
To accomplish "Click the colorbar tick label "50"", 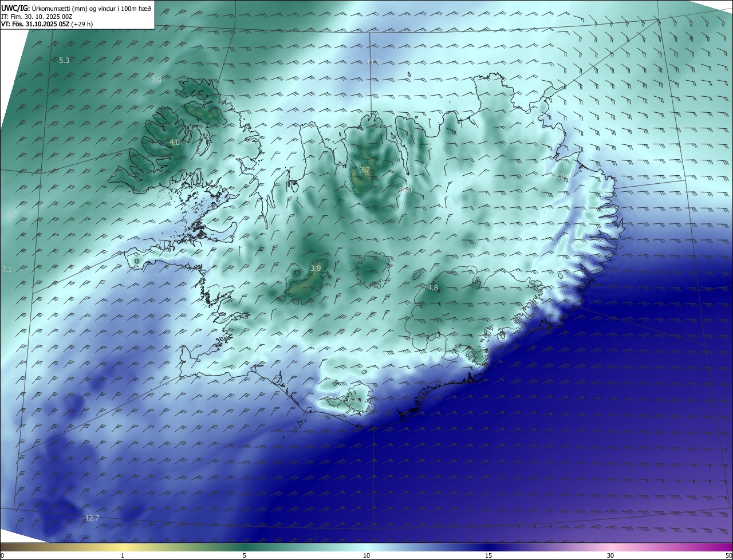I will point(728,555).
